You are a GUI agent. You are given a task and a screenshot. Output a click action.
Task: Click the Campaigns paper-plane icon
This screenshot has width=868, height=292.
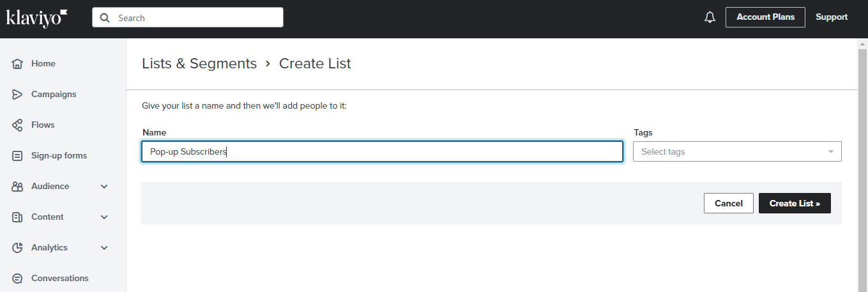point(18,95)
